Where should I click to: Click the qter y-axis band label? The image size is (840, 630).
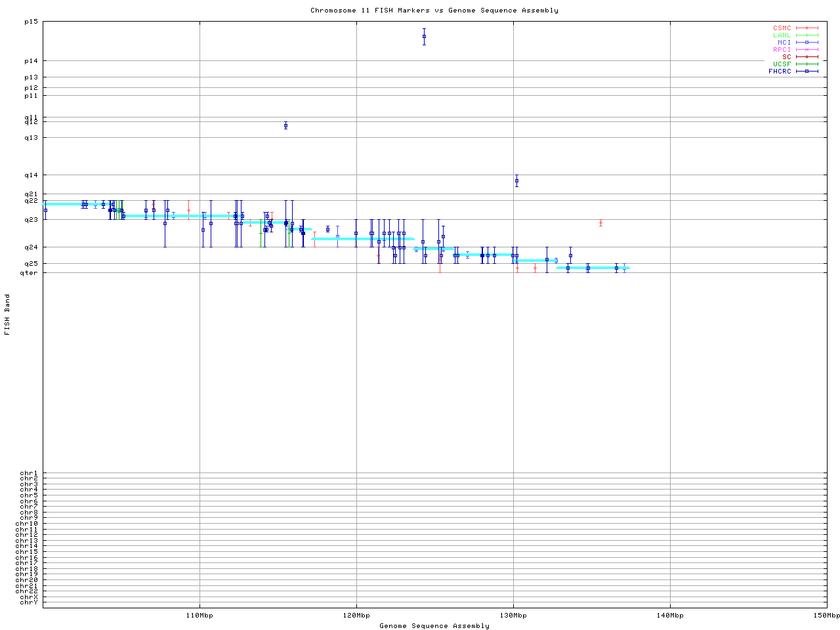click(29, 273)
